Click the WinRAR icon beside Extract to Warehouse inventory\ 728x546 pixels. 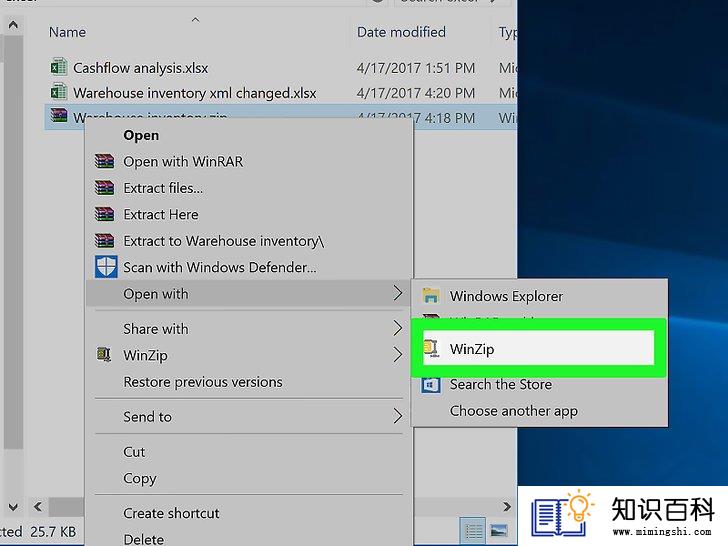coord(104,240)
